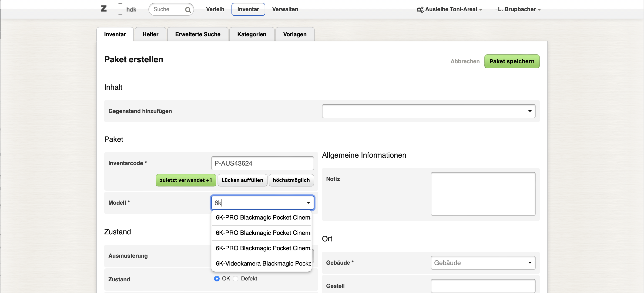Screen dimensions: 644x293
Task: Select Verwalten in the top navigation
Action: pos(285,9)
